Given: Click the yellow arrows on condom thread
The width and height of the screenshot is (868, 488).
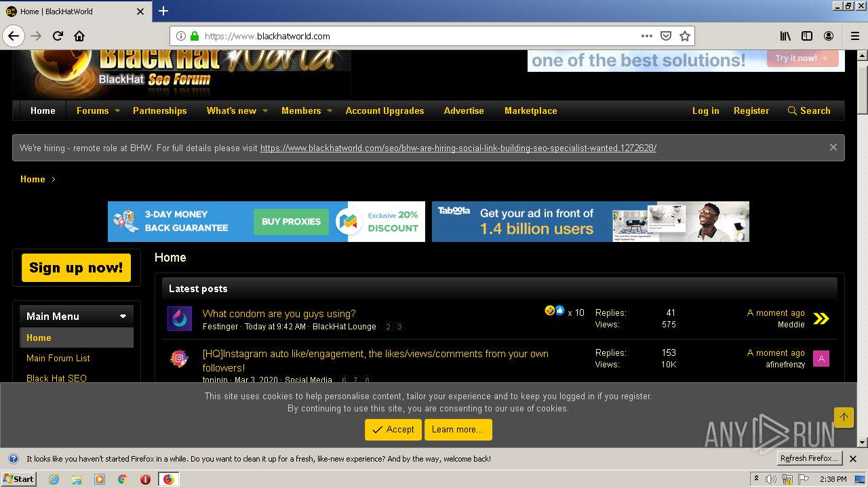Looking at the screenshot, I should coord(821,319).
